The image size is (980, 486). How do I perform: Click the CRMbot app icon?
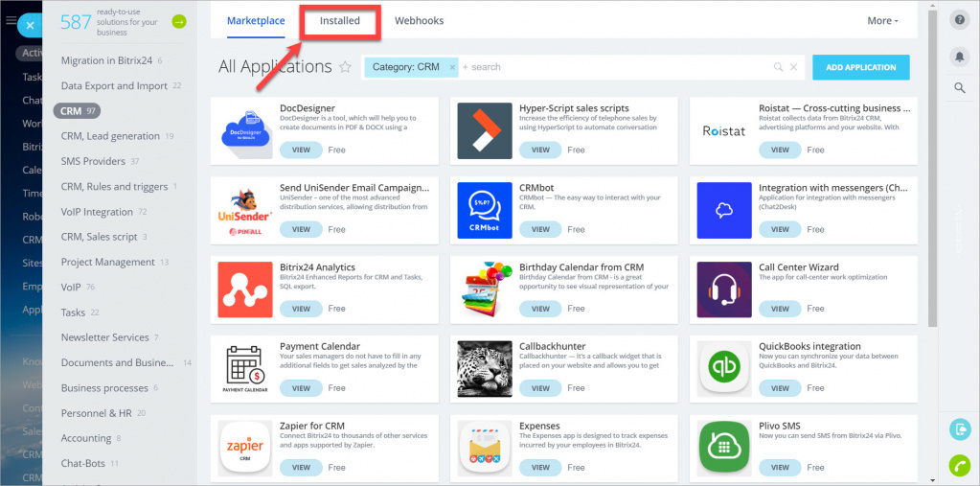point(485,210)
